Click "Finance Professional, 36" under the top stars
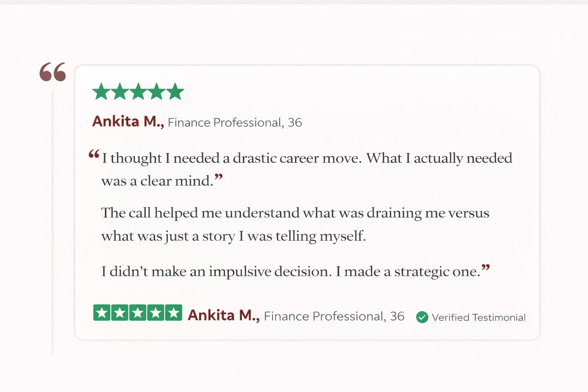This screenshot has height=392, width=588. tap(235, 122)
